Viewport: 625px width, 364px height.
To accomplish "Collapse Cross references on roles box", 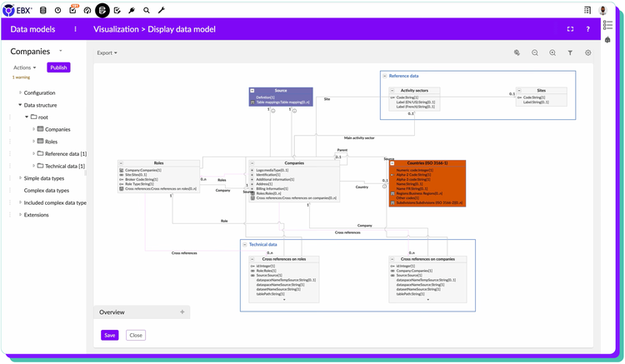I will [252, 259].
